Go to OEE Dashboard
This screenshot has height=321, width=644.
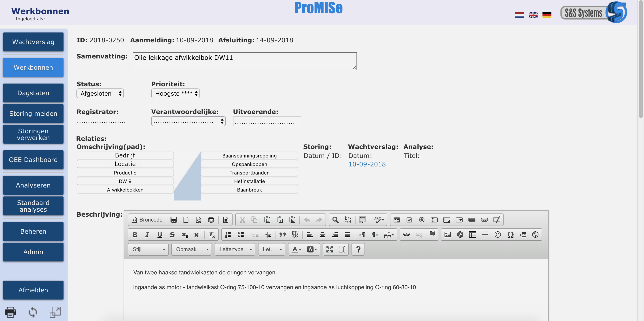tap(33, 160)
